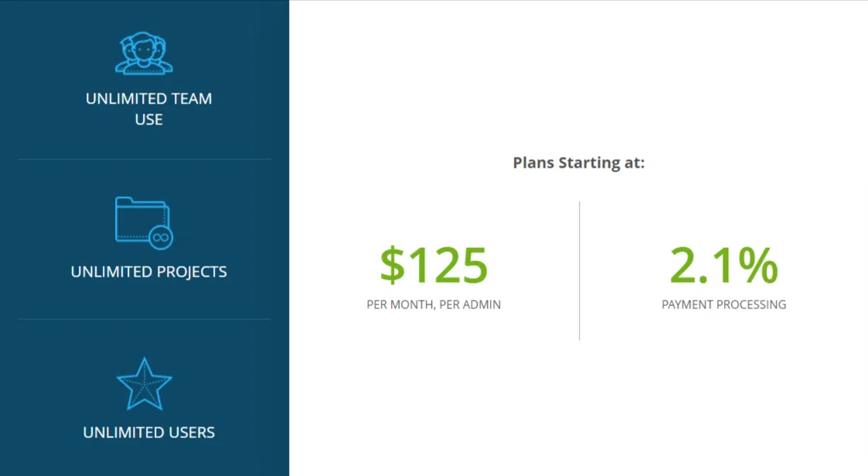
Task: Click the team members icon
Action: (x=144, y=53)
